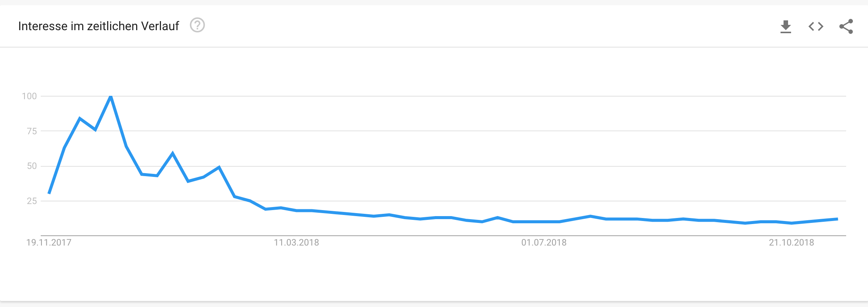Image resolution: width=868 pixels, height=307 pixels.
Task: Select the last data point on the right
Action: pyautogui.click(x=837, y=219)
